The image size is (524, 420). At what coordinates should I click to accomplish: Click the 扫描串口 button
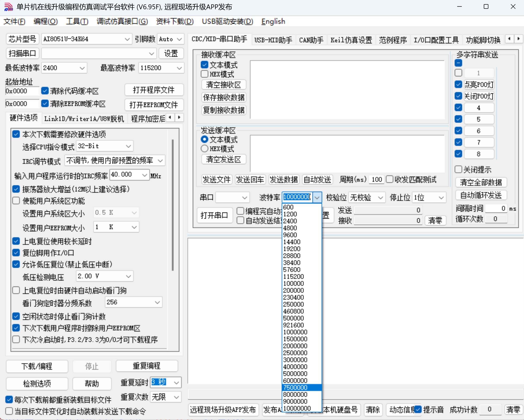[22, 53]
